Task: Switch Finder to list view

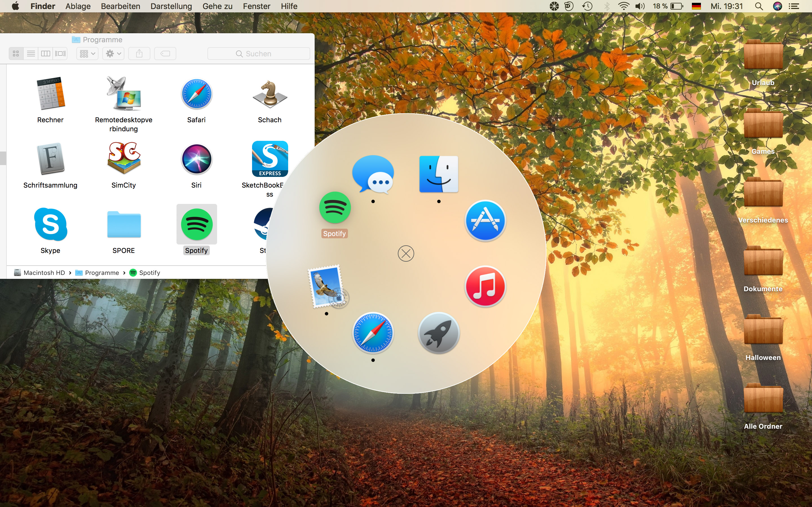Action: point(31,54)
